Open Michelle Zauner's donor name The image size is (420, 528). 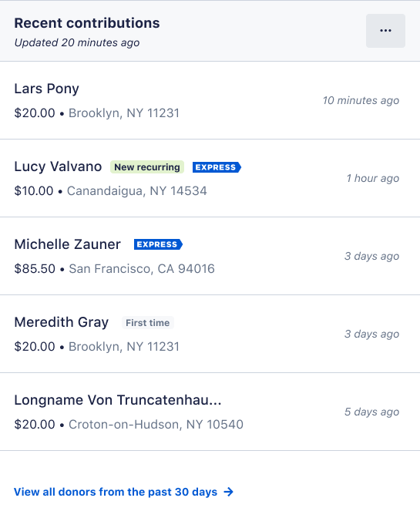tap(67, 244)
